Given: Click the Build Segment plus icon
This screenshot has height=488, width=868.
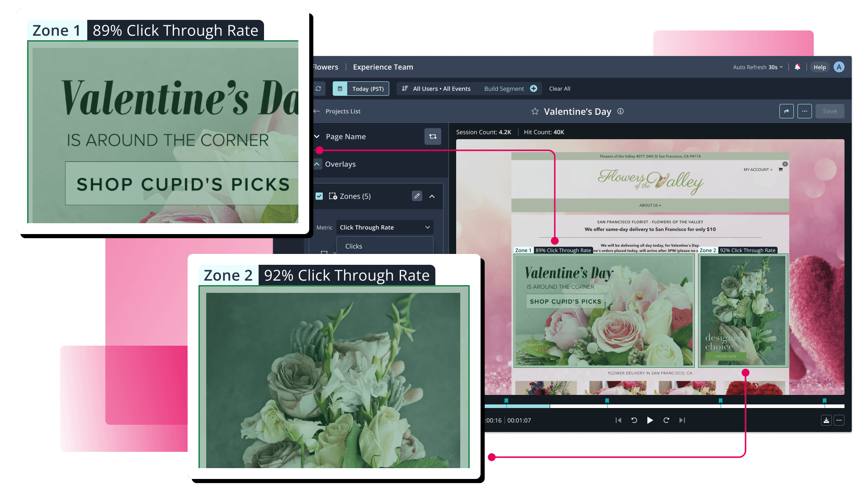Looking at the screenshot, I should (533, 88).
